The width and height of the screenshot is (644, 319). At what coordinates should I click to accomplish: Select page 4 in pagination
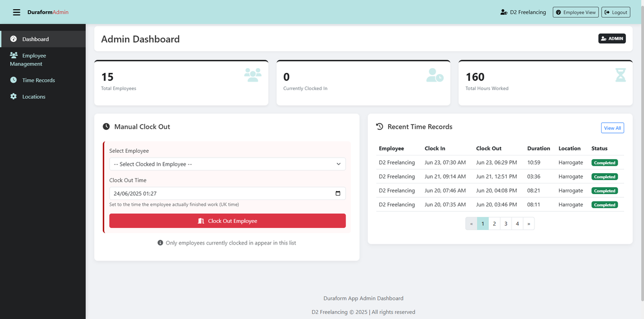(517, 224)
